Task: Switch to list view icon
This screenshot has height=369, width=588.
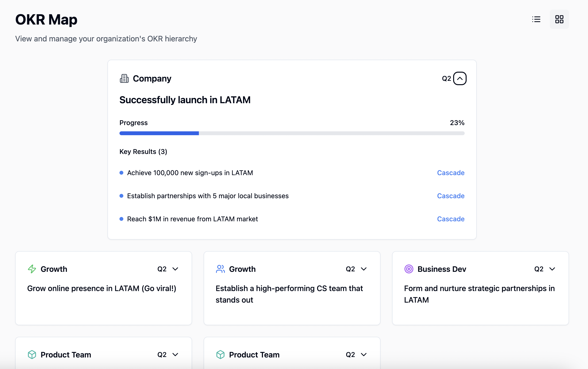Action: 536,19
